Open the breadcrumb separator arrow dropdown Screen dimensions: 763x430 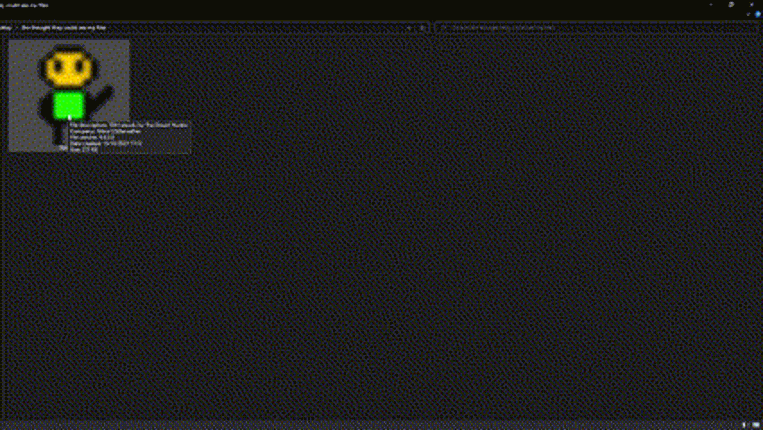(x=17, y=28)
